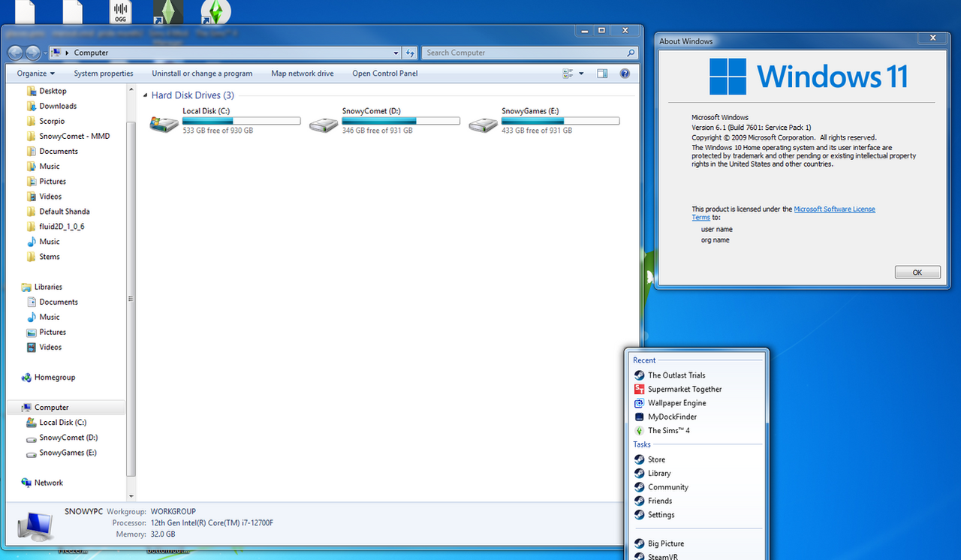The image size is (961, 560).
Task: Open Local Disk (C:) drive icon
Action: pos(163,125)
